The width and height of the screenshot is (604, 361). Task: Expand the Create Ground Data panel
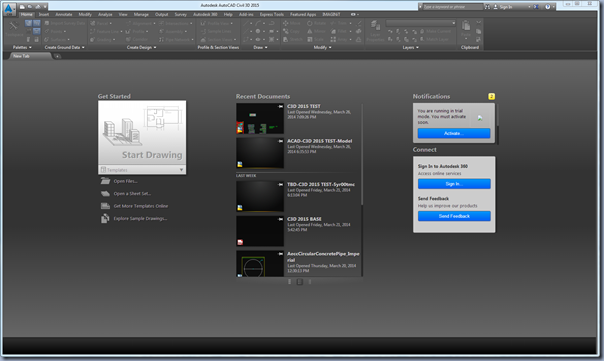pos(64,47)
